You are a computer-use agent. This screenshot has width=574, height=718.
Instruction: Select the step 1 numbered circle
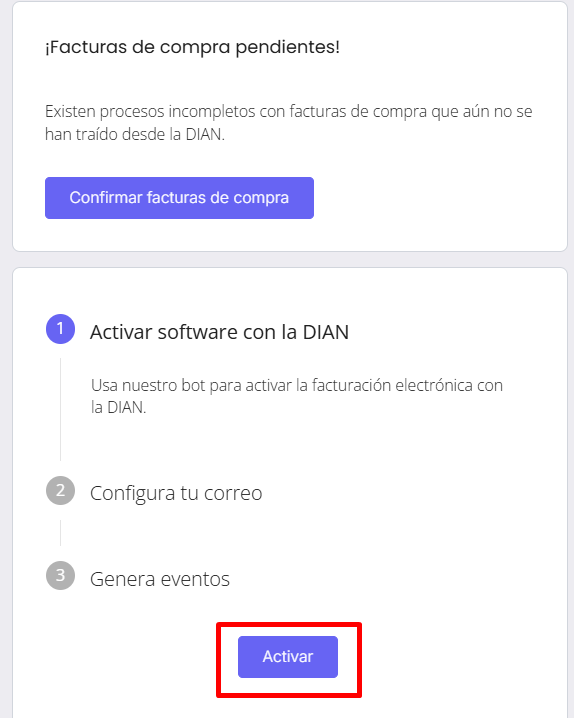pos(60,329)
